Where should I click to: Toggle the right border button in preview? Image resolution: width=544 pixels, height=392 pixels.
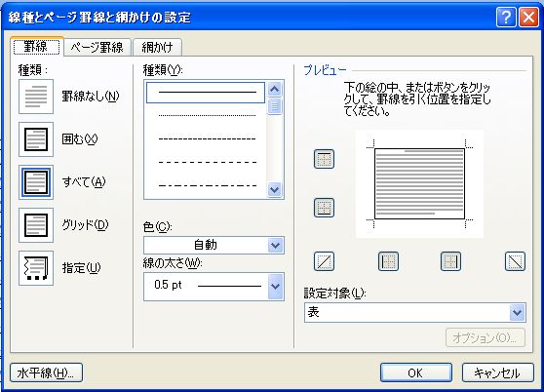(450, 261)
